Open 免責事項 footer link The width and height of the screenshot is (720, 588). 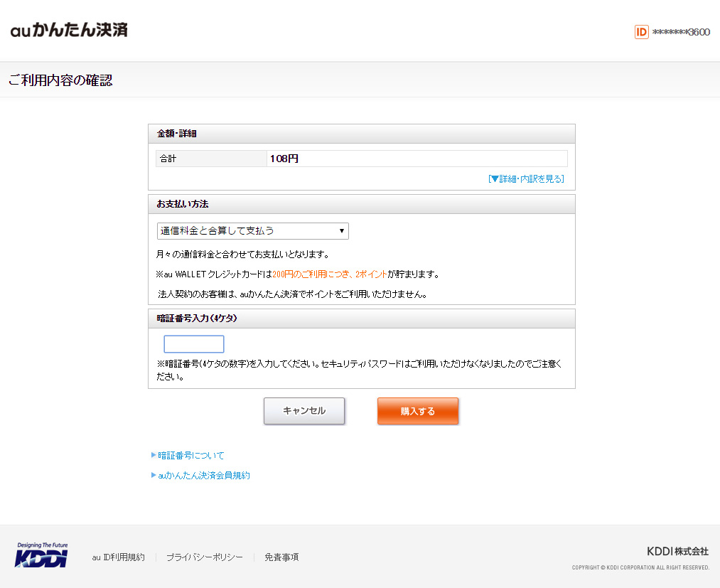281,557
